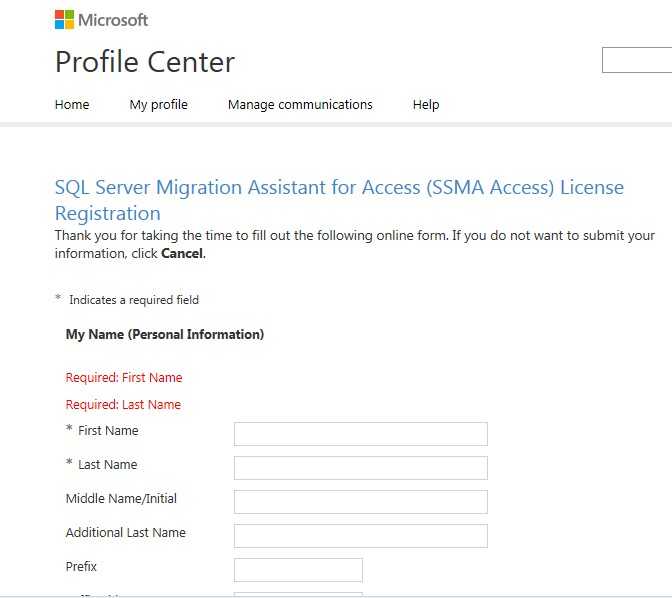Viewport: 672px width, 598px height.
Task: Click the 'Middle Name/Initial' label
Action: pos(121,499)
